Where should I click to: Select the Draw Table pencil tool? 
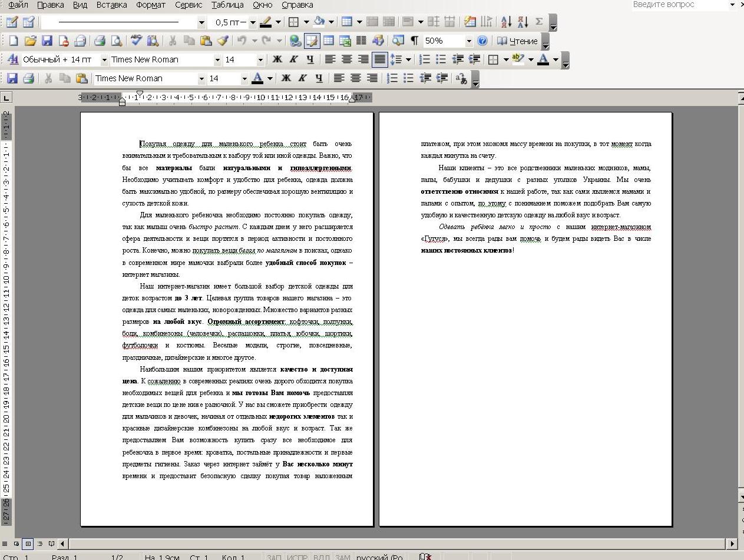tap(12, 22)
